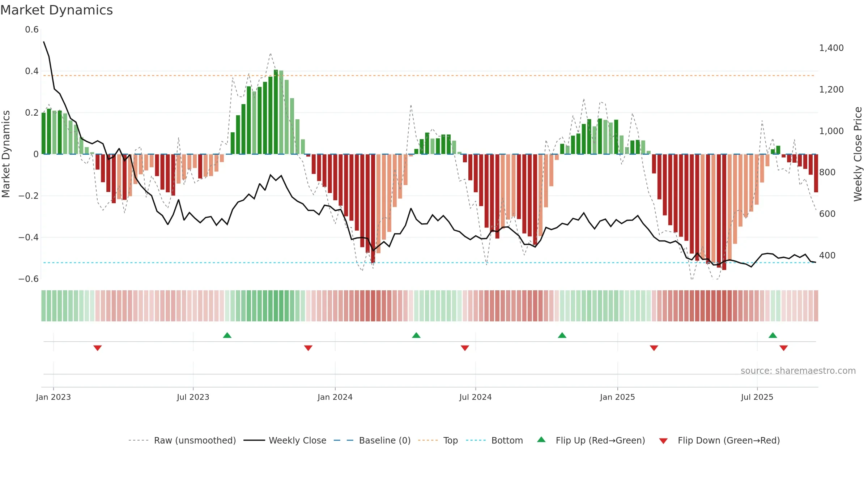This screenshot has width=868, height=488.
Task: Click the Market Dynamics y-axis title
Action: click(x=6, y=154)
